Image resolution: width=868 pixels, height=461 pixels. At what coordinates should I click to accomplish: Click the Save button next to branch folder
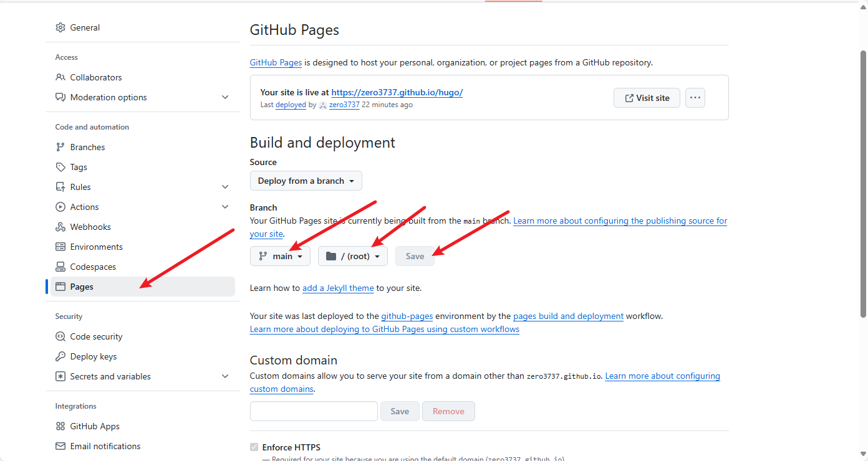point(415,256)
